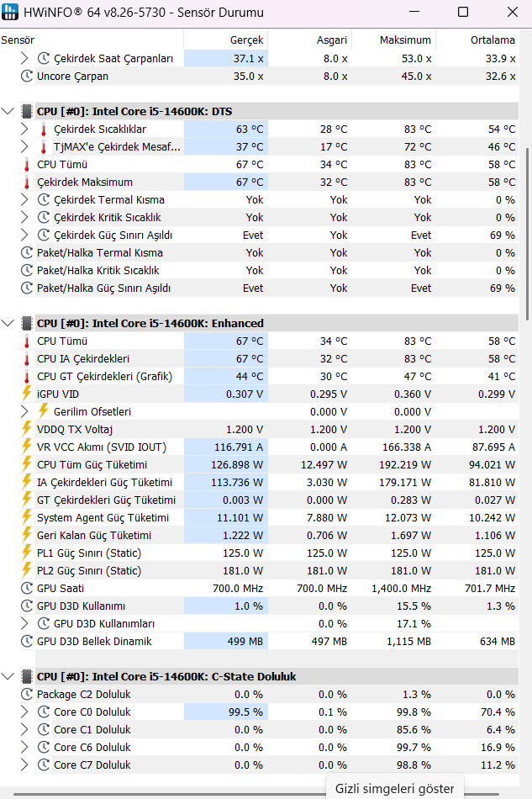Select the CPU IA Çekirdekleri row
532x799 pixels.
click(x=269, y=359)
